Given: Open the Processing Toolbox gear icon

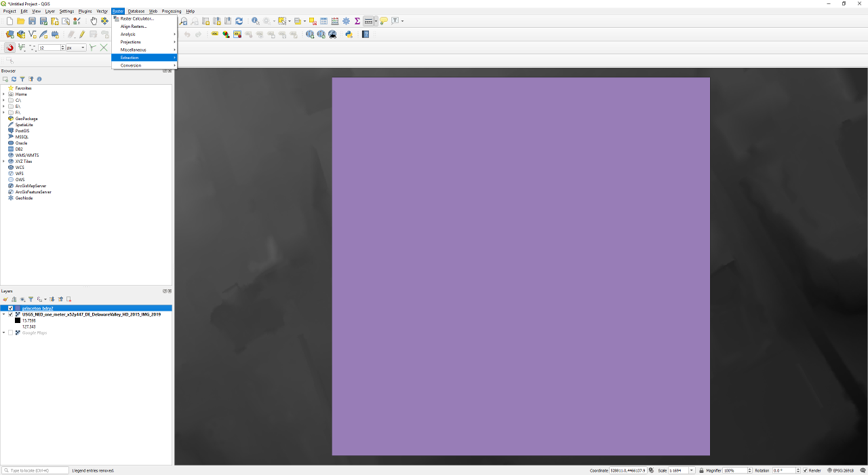Looking at the screenshot, I should tap(346, 21).
